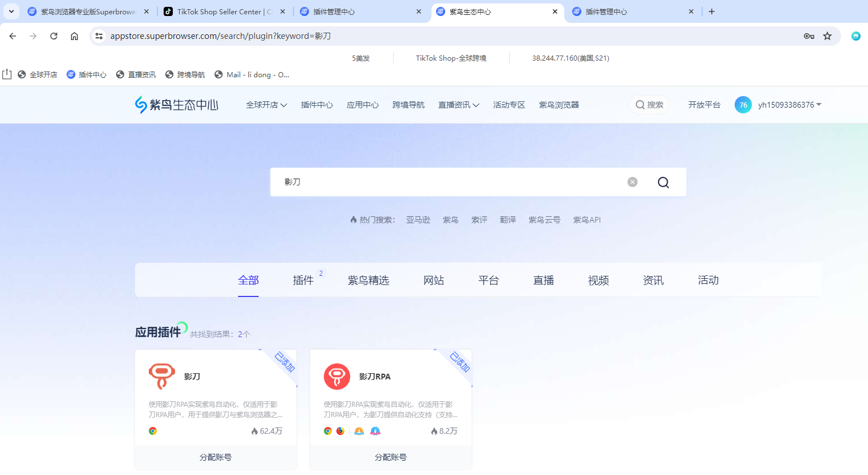
Task: Click the 5美发 account label
Action: 361,58
